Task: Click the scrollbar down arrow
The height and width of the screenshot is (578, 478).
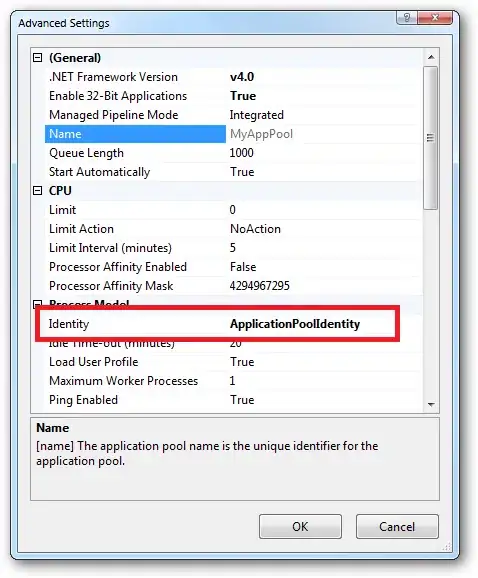Action: [x=431, y=404]
